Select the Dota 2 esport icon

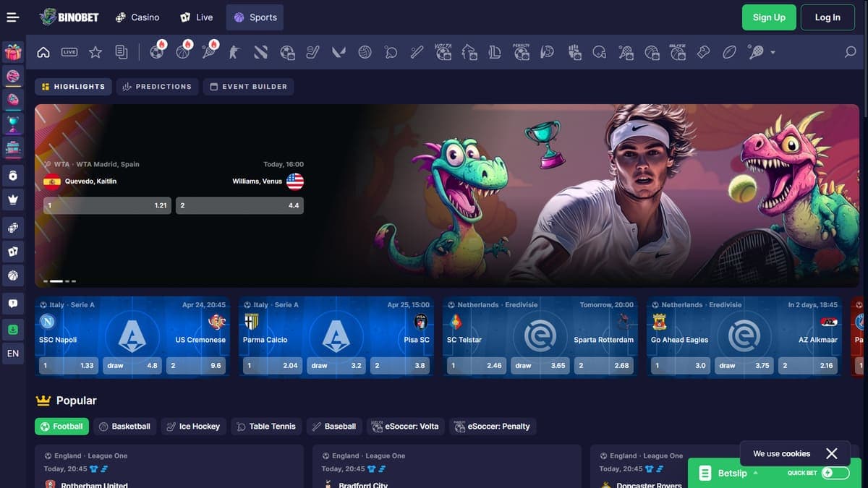click(x=261, y=52)
